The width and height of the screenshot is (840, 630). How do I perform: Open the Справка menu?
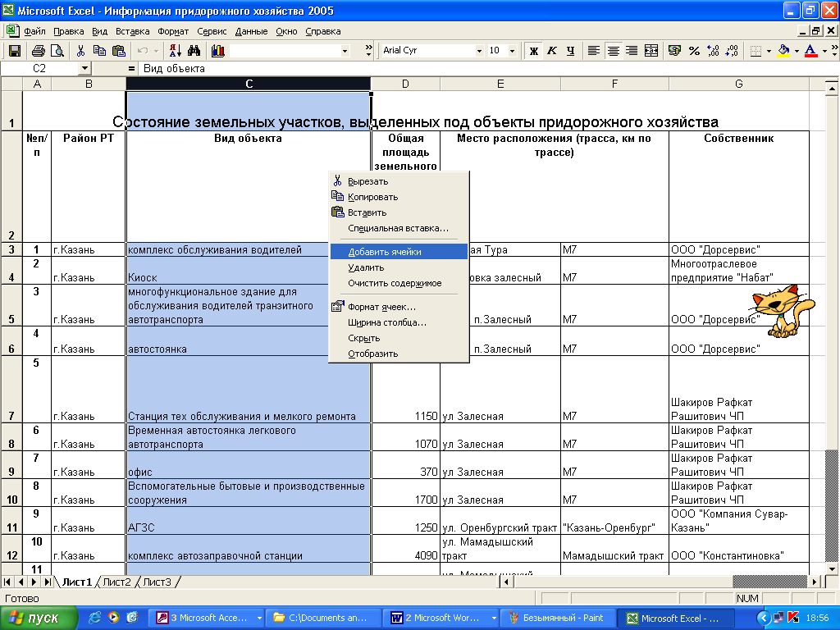click(x=323, y=31)
